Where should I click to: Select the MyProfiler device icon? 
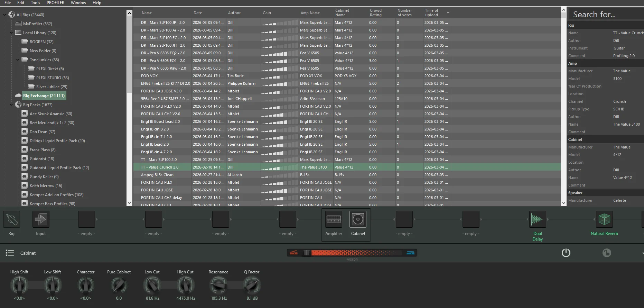[18, 24]
